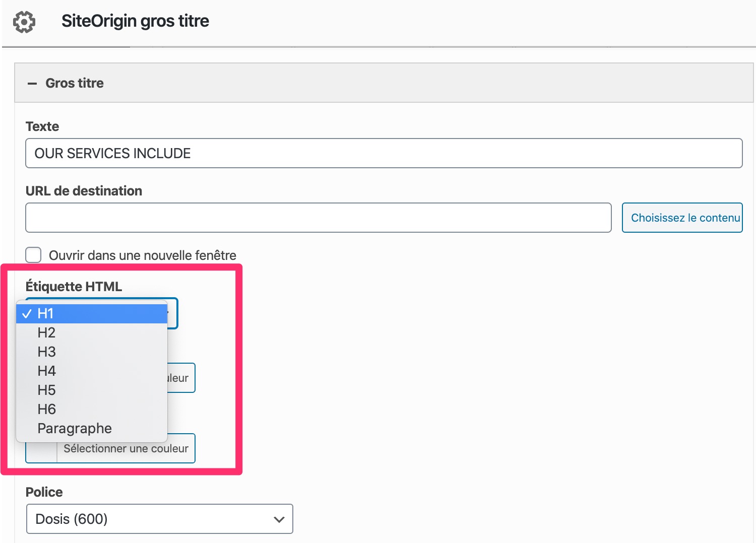The height and width of the screenshot is (543, 756).
Task: Click the gear icon beside SiteOrigin title
Action: pyautogui.click(x=24, y=22)
